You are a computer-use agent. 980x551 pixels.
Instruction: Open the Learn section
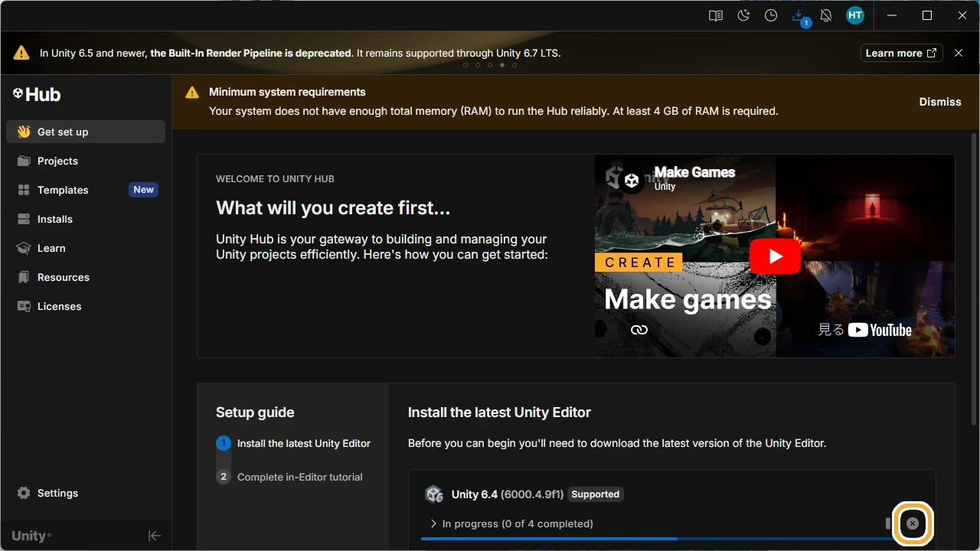(x=86, y=248)
